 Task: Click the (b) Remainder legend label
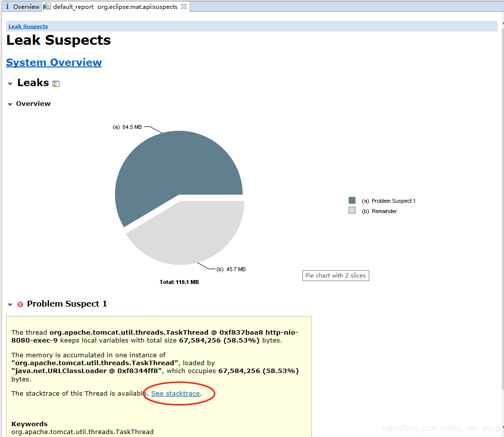click(379, 211)
